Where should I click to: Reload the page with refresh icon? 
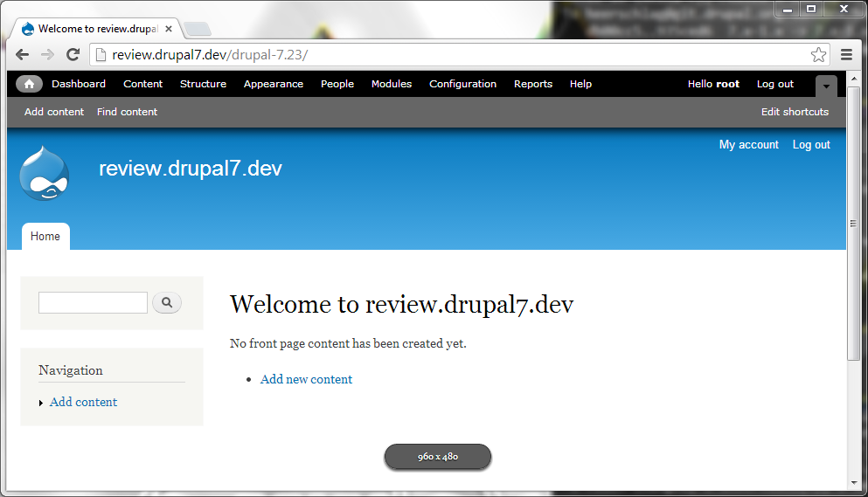[73, 55]
